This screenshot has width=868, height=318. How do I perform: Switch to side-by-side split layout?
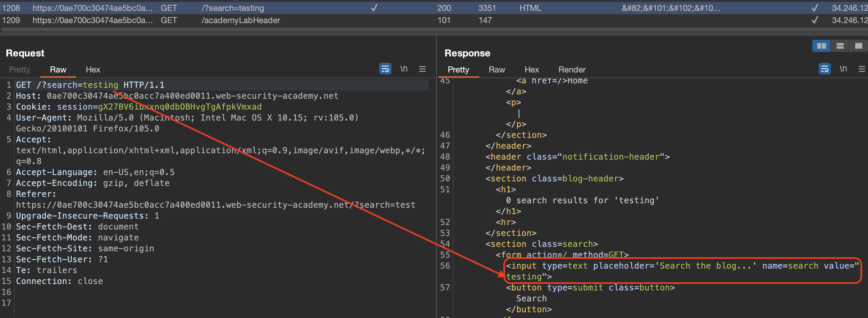click(821, 46)
